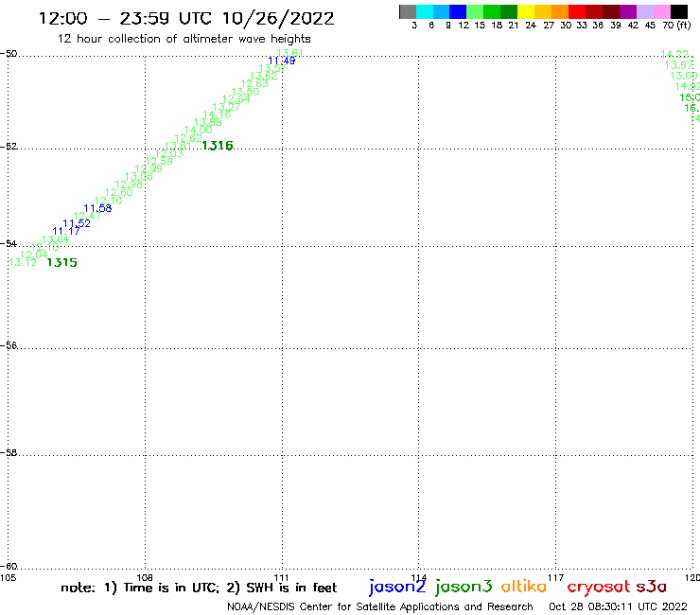700x615 pixels.
Task: Click the green 'jason3' legend label
Action: 464,587
